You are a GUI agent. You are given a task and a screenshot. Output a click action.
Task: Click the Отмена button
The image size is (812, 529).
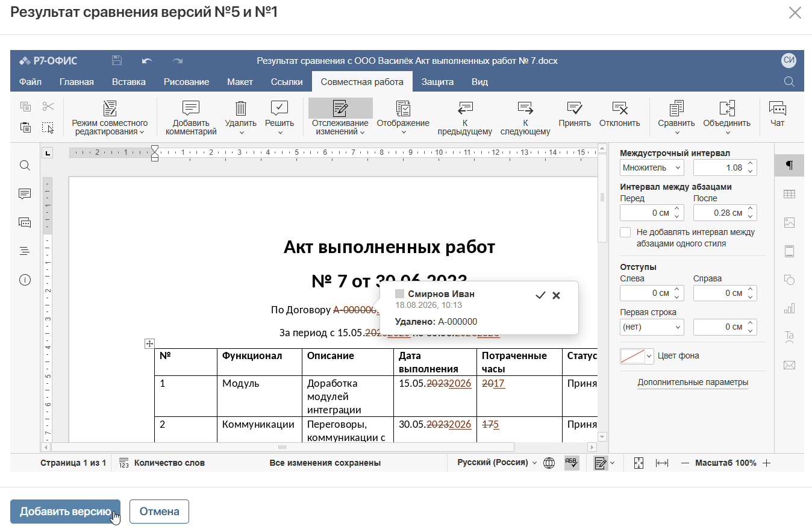(159, 512)
